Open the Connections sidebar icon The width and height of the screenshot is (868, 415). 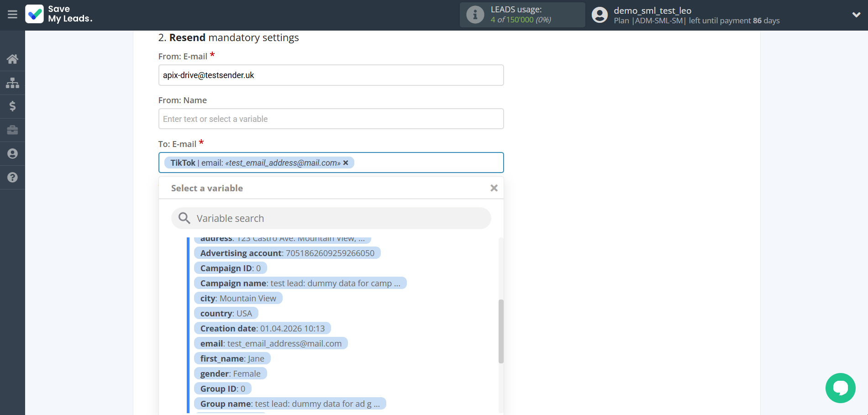coord(12,83)
